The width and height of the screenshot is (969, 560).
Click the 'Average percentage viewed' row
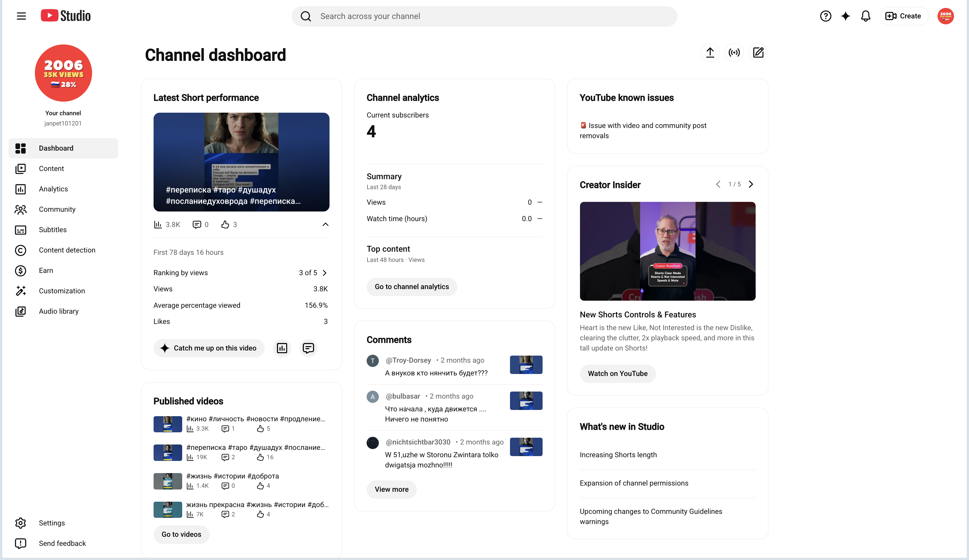click(241, 305)
